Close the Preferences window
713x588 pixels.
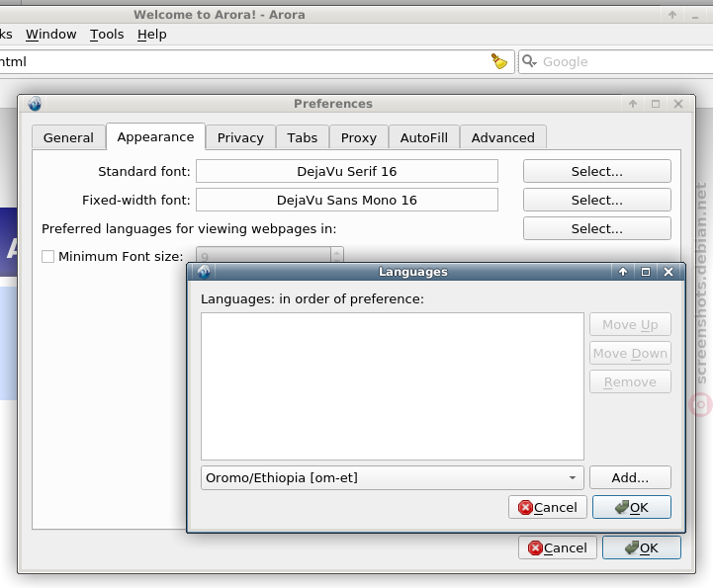tap(678, 104)
